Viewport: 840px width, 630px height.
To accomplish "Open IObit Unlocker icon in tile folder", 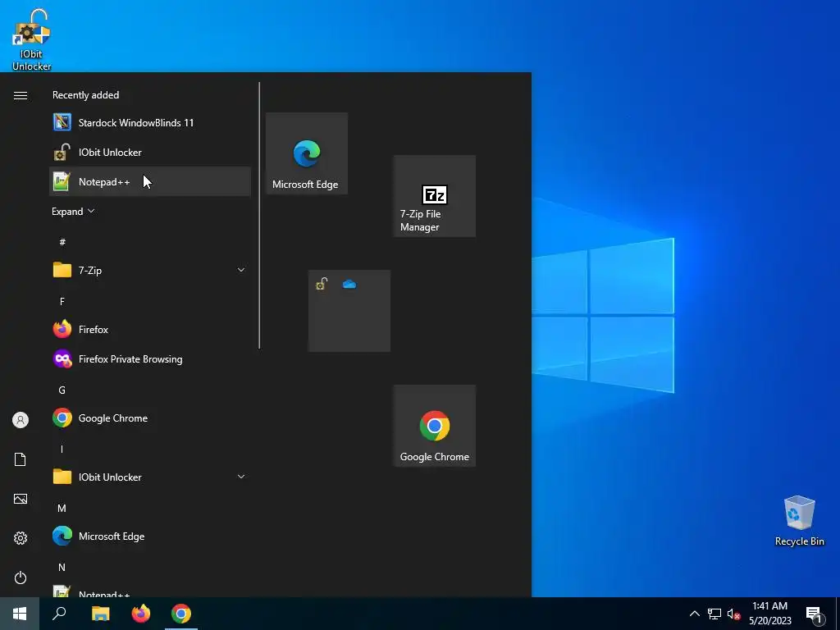I will [322, 284].
